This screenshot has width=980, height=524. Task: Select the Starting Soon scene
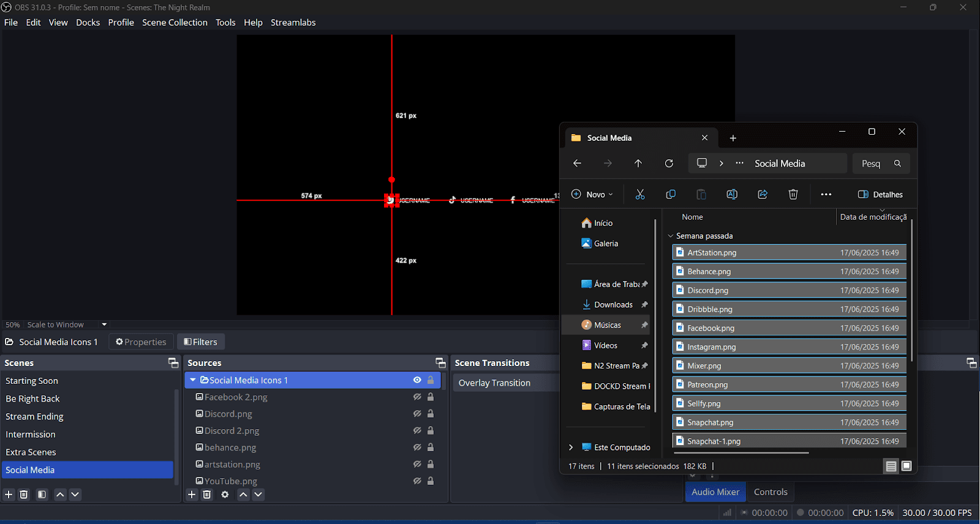(88, 381)
